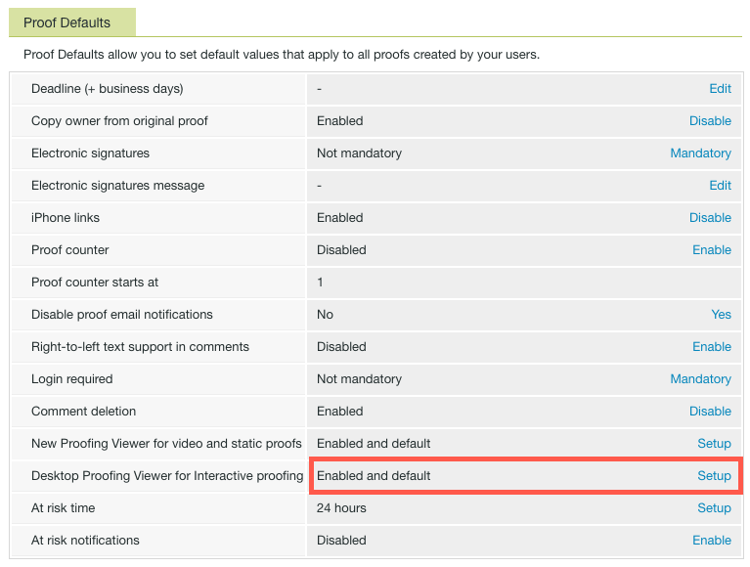Make Login required Mandatory
750x567 pixels.
click(x=700, y=379)
